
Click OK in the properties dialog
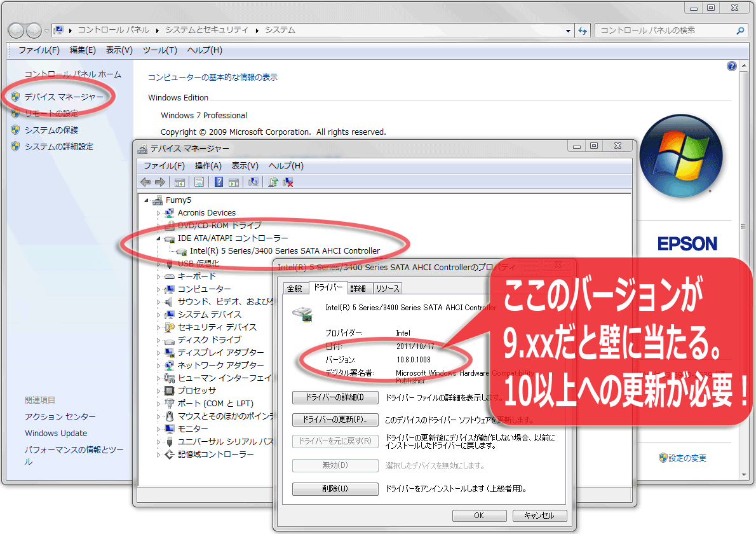pyautogui.click(x=479, y=516)
